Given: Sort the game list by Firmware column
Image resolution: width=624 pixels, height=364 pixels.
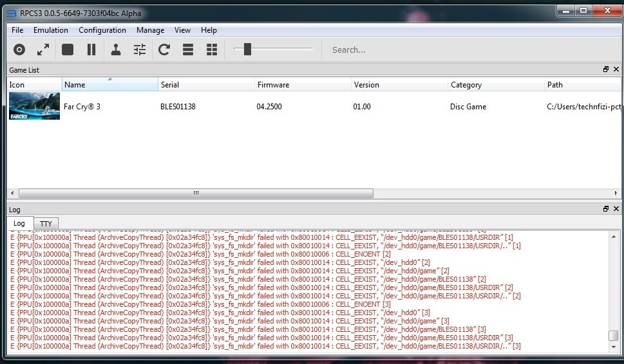Looking at the screenshot, I should [x=303, y=85].
